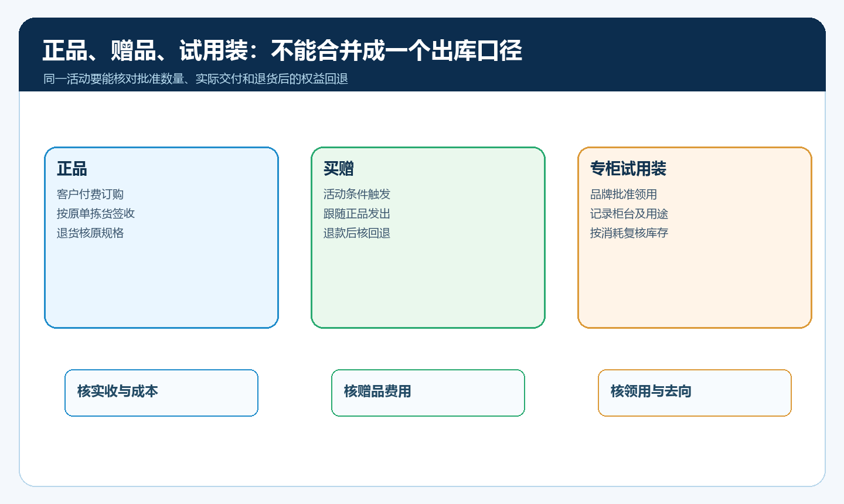Click the title 正品、赠品、试用装：不能合并成一个出库口径
The image size is (844, 504).
click(282, 50)
